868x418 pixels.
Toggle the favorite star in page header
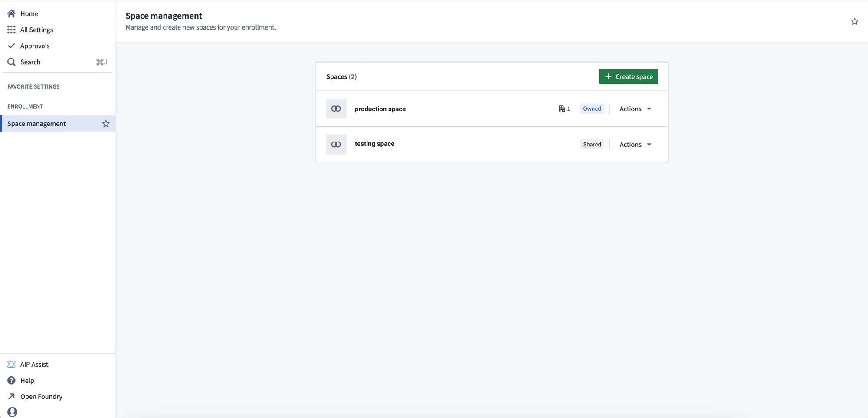click(855, 21)
